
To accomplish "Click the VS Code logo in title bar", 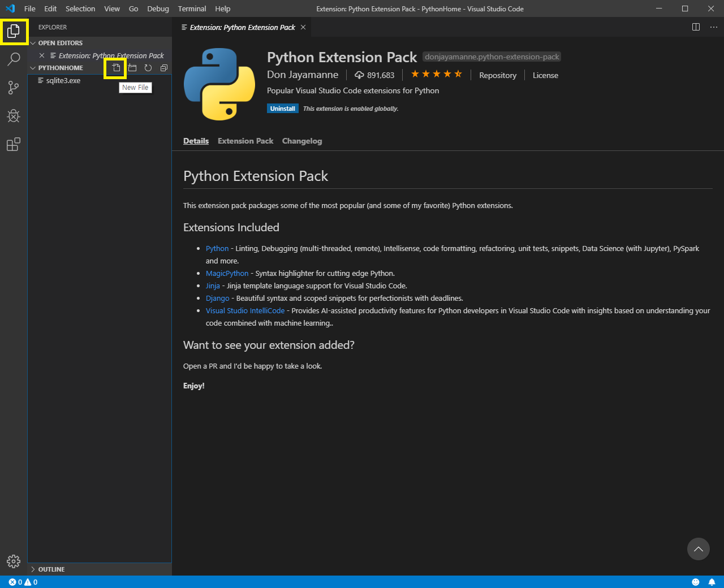I will coord(10,8).
